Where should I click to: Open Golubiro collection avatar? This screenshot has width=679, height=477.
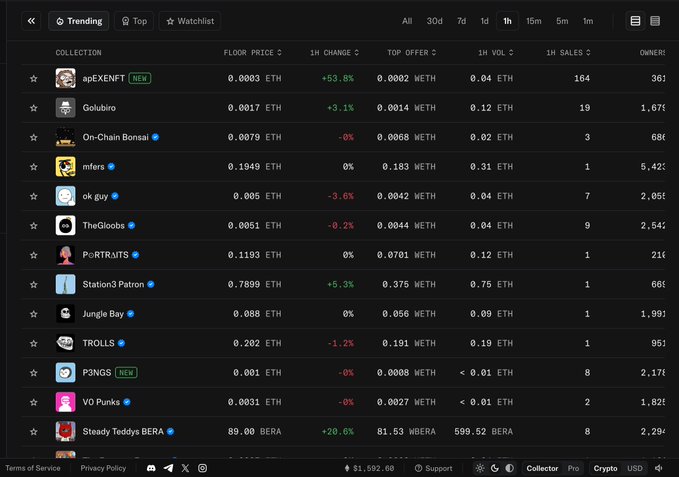[x=65, y=108]
